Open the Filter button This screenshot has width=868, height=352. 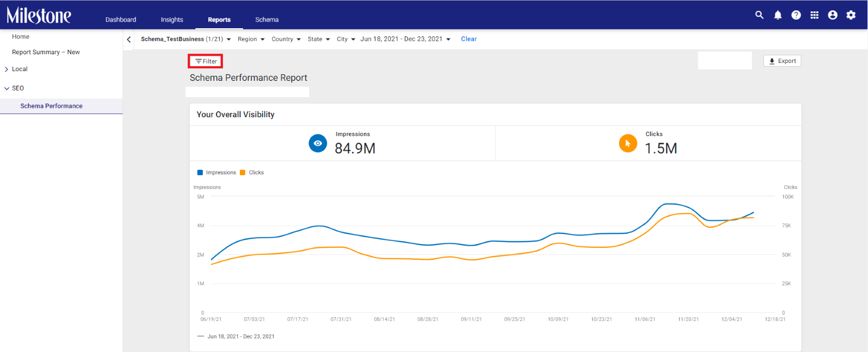206,61
